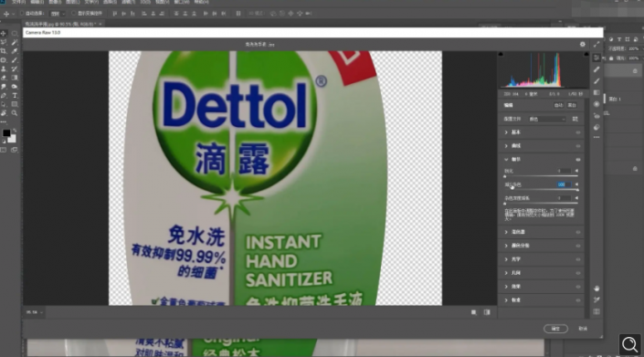Viewport: 644px width, 357px height.
Task: Toggle visibility eye of 基本 panel
Action: pos(578,132)
